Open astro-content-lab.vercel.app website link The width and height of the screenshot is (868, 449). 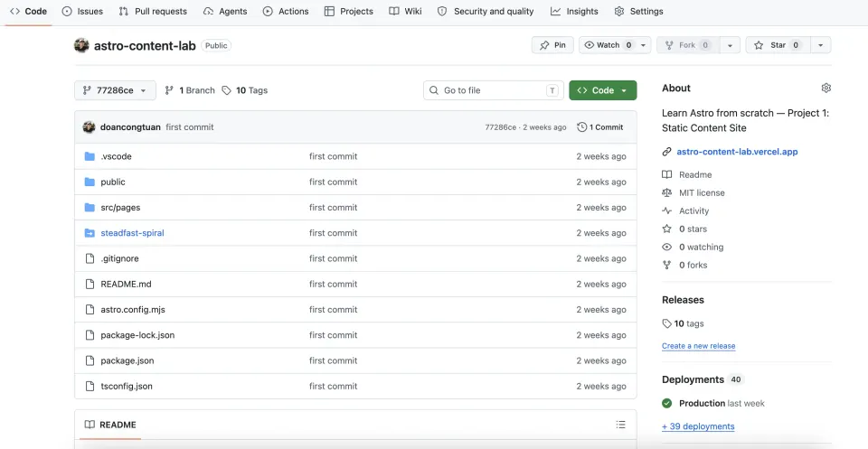(737, 152)
